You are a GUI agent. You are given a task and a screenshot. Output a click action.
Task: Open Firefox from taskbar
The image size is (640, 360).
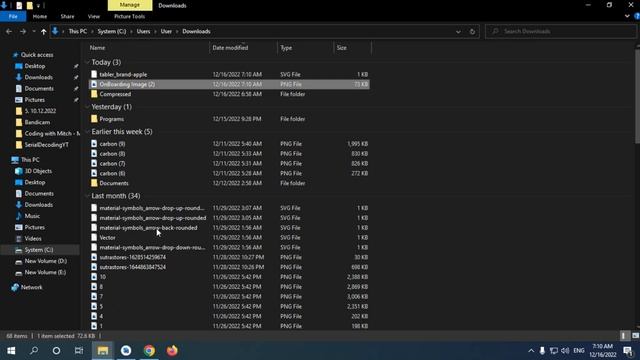click(x=172, y=351)
